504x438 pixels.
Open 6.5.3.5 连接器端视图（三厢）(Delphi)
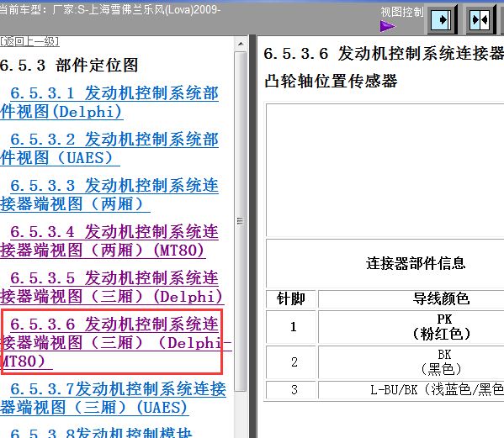point(112,288)
